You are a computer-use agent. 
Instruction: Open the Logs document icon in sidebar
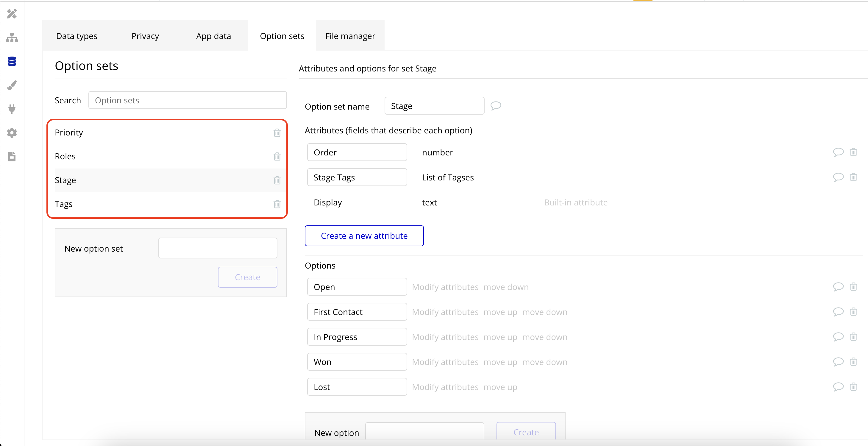click(x=12, y=157)
